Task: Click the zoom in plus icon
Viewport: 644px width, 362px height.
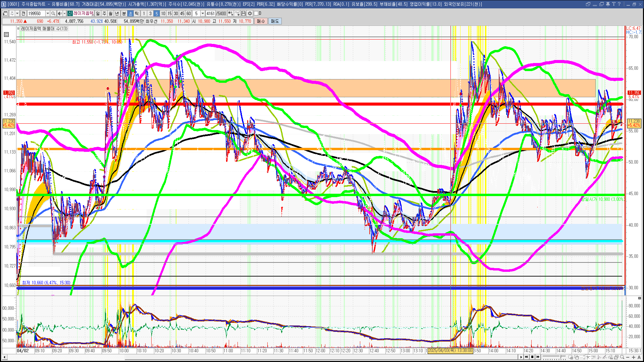Action: pyautogui.click(x=633, y=357)
